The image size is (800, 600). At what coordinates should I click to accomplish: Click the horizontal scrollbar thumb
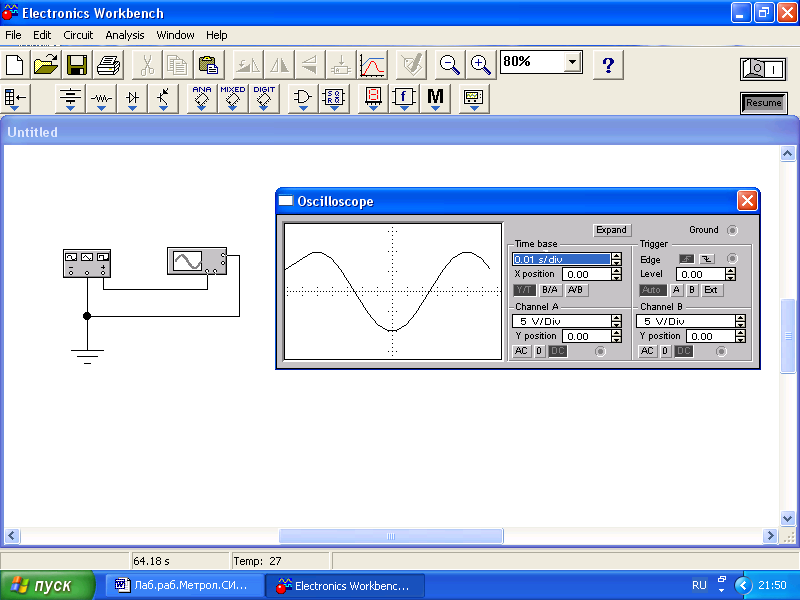pyautogui.click(x=391, y=536)
